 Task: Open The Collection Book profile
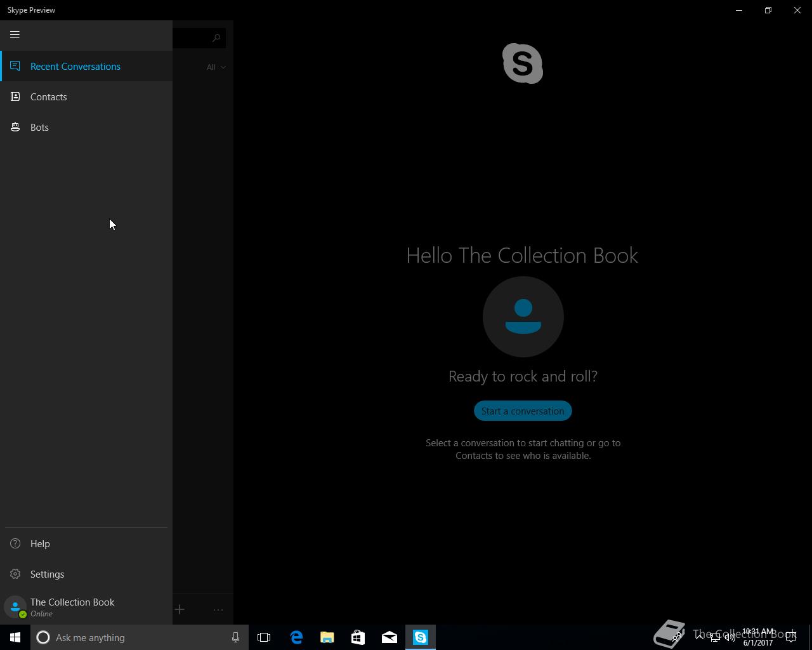86,607
